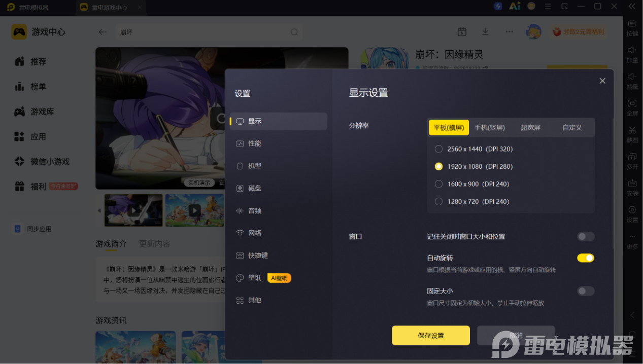643x364 pixels.
Task: Open downloads icon in Game Center header
Action: pyautogui.click(x=485, y=32)
